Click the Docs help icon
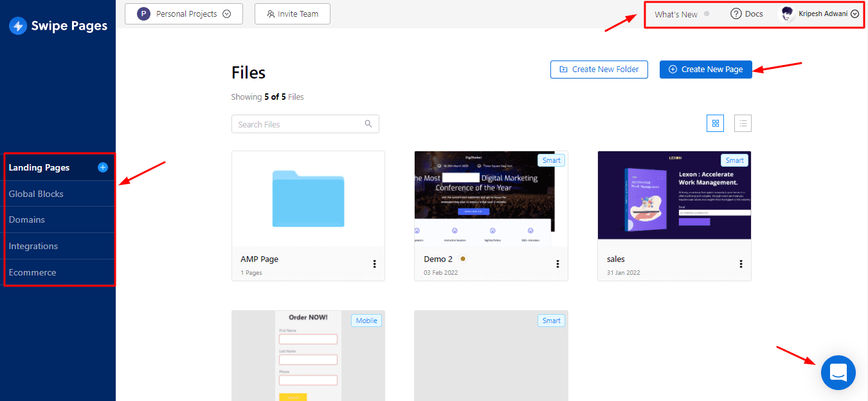This screenshot has height=401, width=868. click(736, 14)
